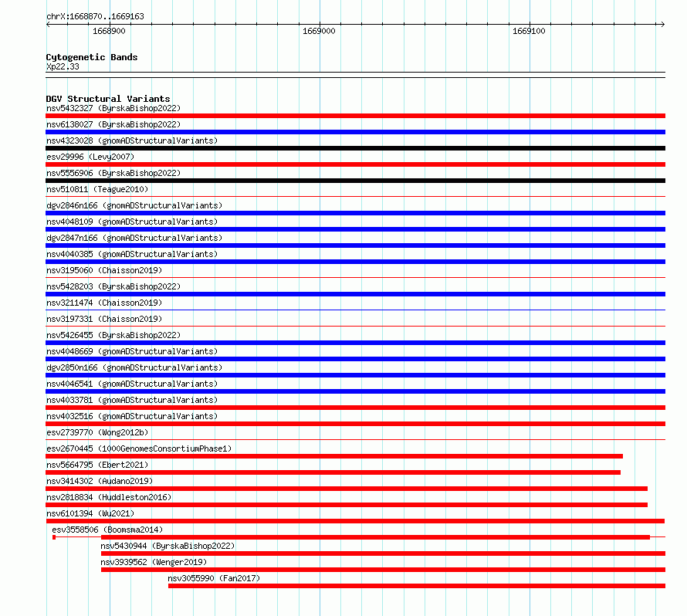The height and width of the screenshot is (616, 687).
Task: Open nsv4323028 (gnomADStructuralVariants) label
Action: 132,140
